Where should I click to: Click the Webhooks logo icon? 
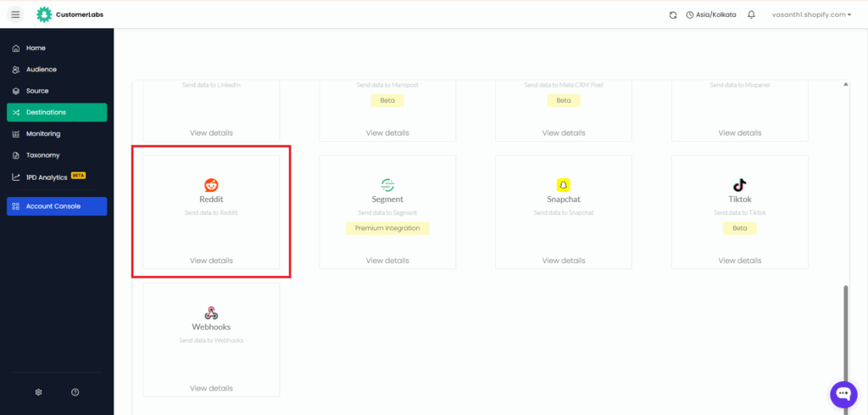(211, 313)
